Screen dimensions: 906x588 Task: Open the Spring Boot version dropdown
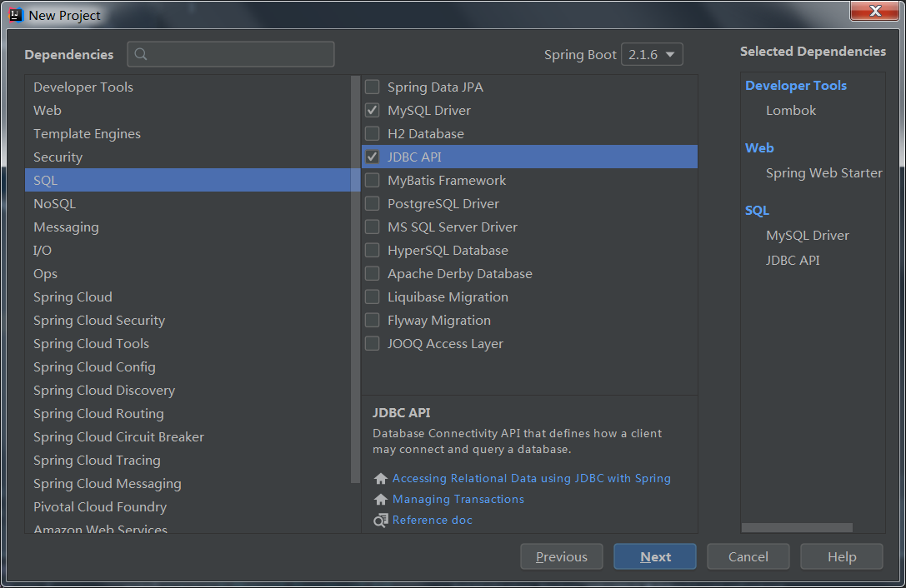[652, 54]
